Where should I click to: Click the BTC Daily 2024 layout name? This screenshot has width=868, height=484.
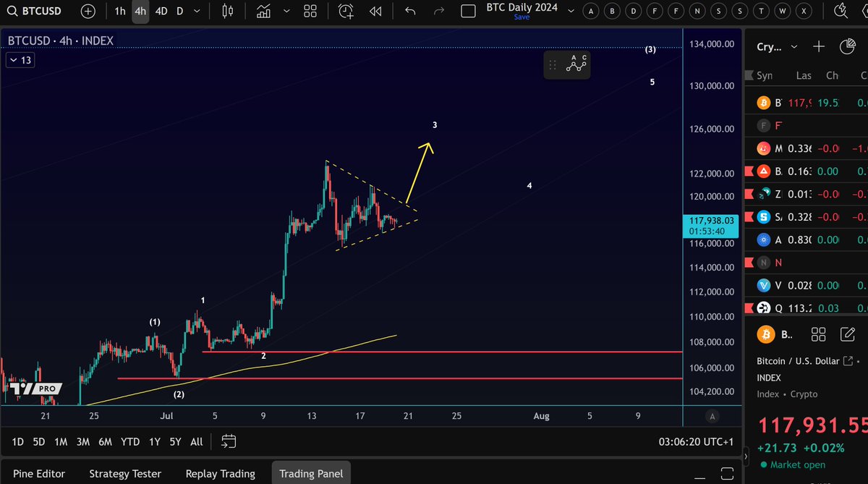[x=522, y=7]
